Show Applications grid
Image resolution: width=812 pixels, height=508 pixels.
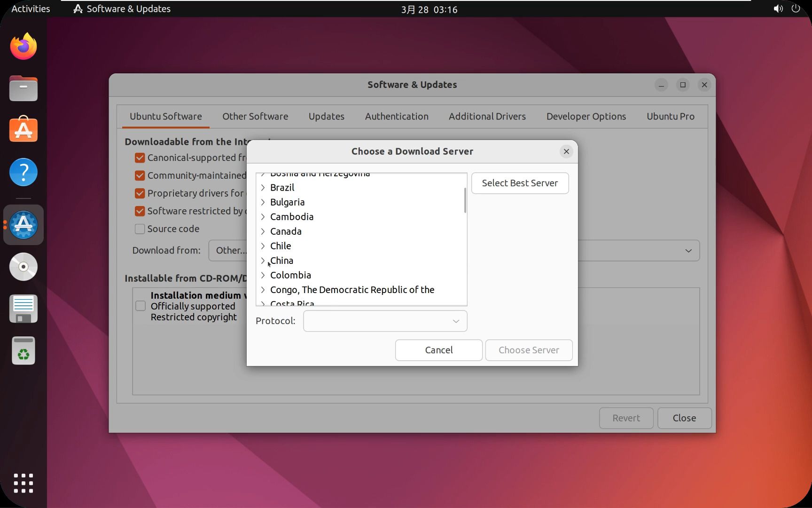click(x=23, y=483)
